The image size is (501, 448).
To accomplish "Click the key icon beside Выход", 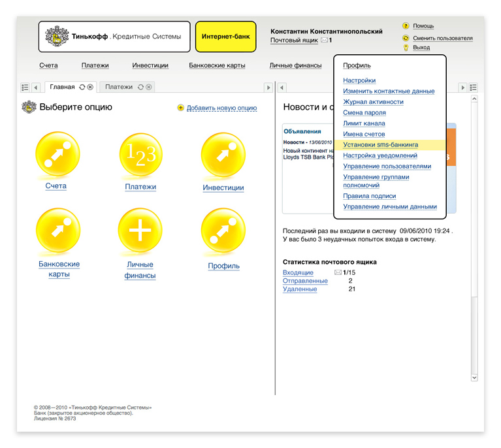I will 406,48.
